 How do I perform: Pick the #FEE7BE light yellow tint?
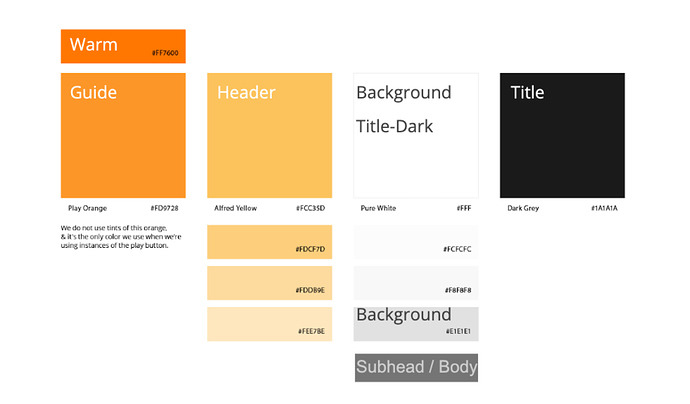pyautogui.click(x=270, y=324)
